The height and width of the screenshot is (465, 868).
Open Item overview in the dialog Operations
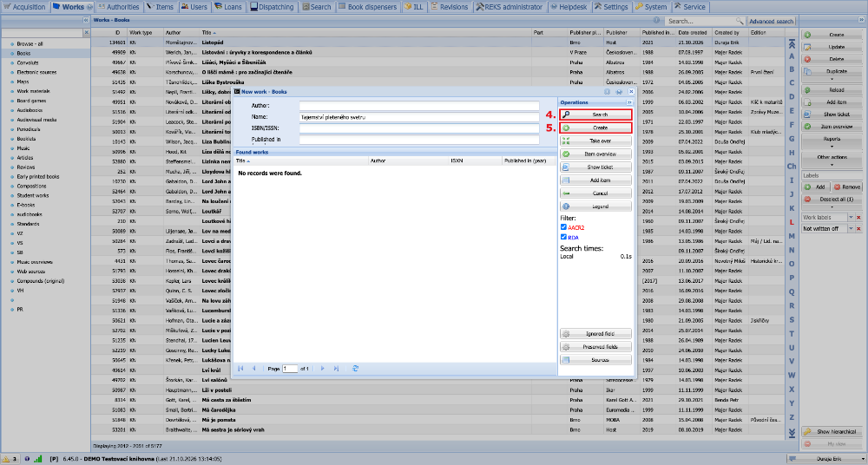coord(595,154)
